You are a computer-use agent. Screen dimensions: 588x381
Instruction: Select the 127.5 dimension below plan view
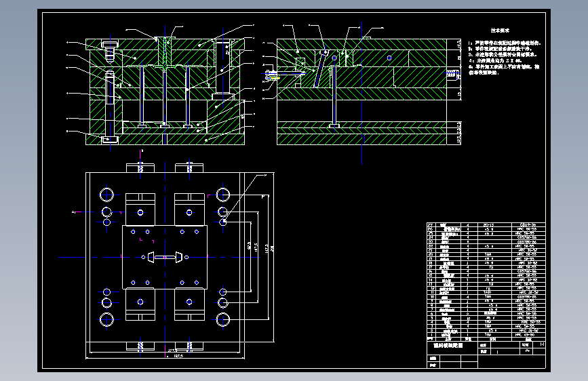pyautogui.click(x=172, y=350)
